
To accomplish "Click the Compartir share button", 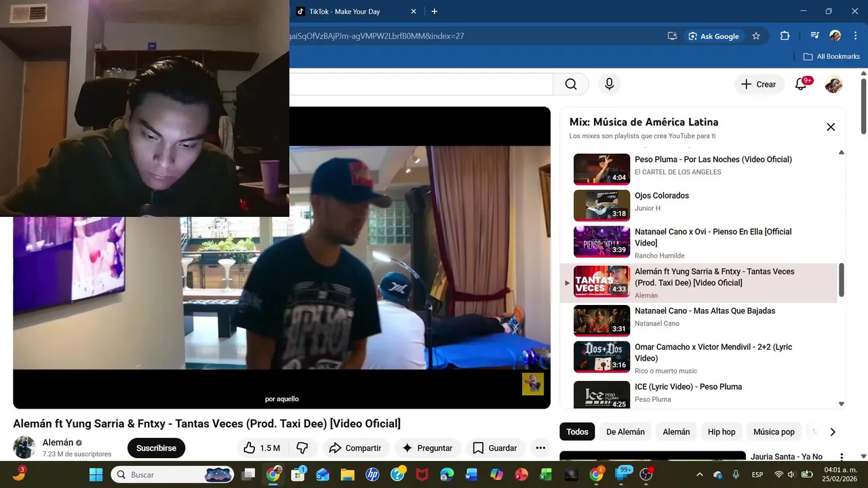I will click(355, 448).
